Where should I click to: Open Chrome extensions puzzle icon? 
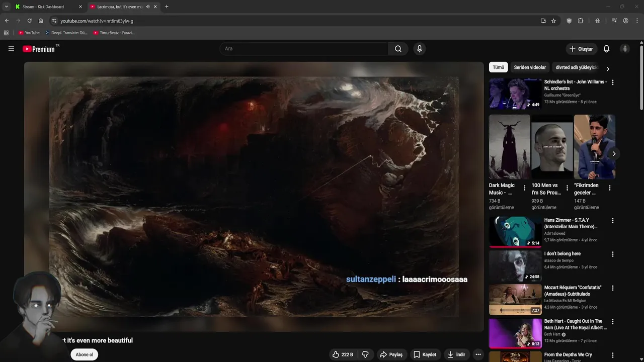581,21
